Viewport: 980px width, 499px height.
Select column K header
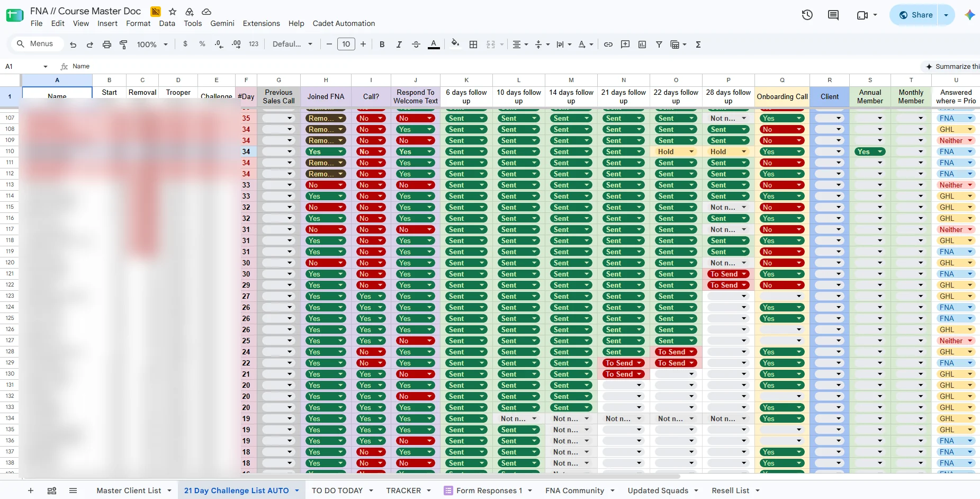coord(466,80)
